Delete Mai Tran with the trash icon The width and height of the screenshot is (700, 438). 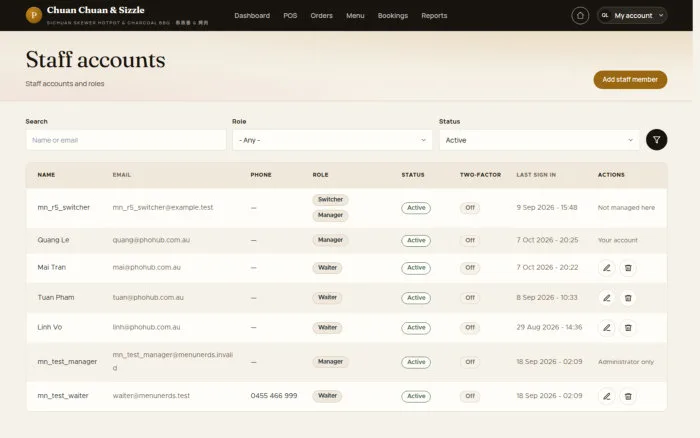[x=628, y=268]
